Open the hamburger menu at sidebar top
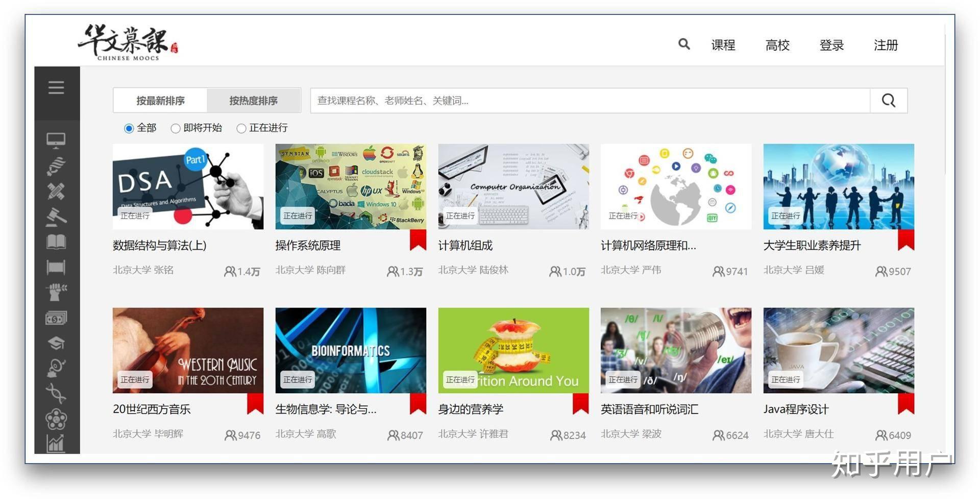 [x=57, y=87]
